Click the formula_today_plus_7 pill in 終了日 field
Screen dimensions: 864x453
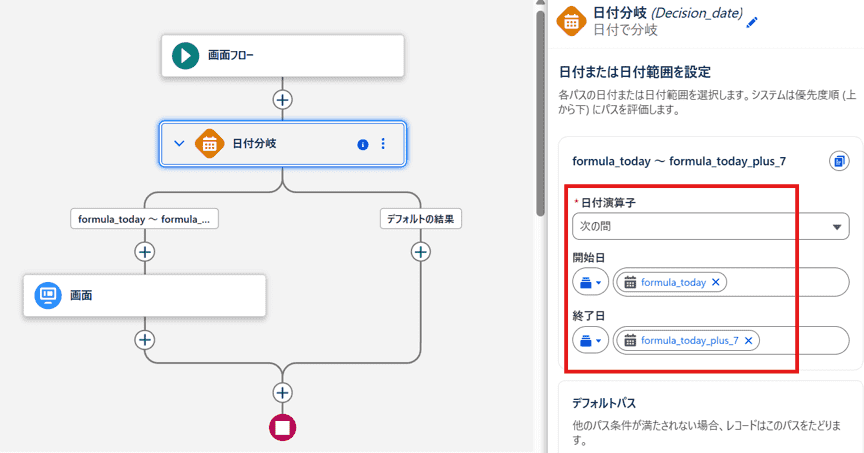[688, 341]
